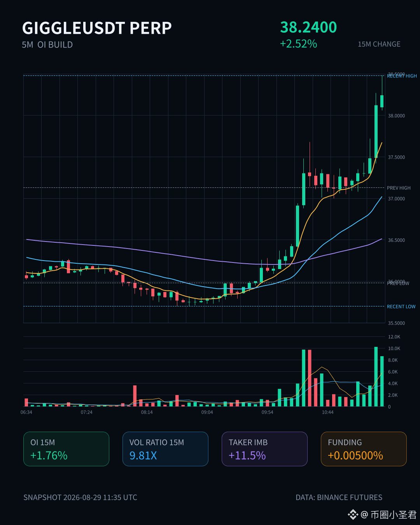Select the 10.0K volume axis value

pos(394,348)
